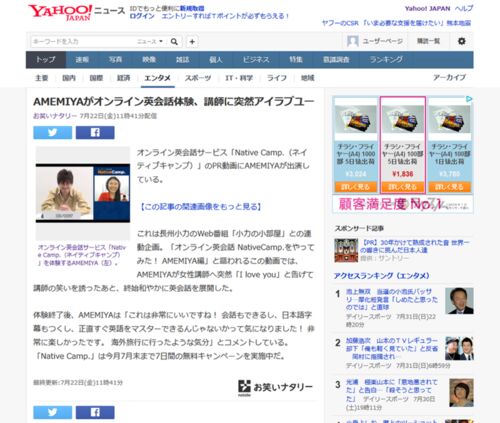Viewport: 500px width, 423px height.
Task: Open the スポーツ category
Action: (198, 78)
